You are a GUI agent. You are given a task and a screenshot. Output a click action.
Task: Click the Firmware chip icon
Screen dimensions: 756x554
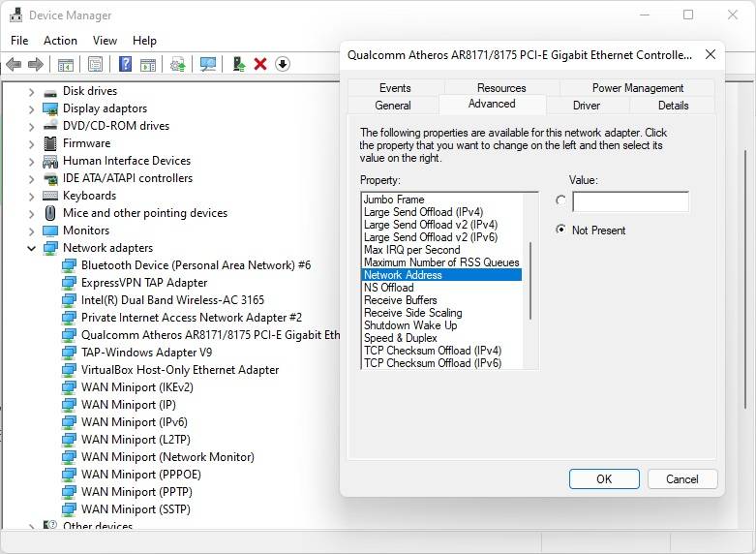click(50, 143)
